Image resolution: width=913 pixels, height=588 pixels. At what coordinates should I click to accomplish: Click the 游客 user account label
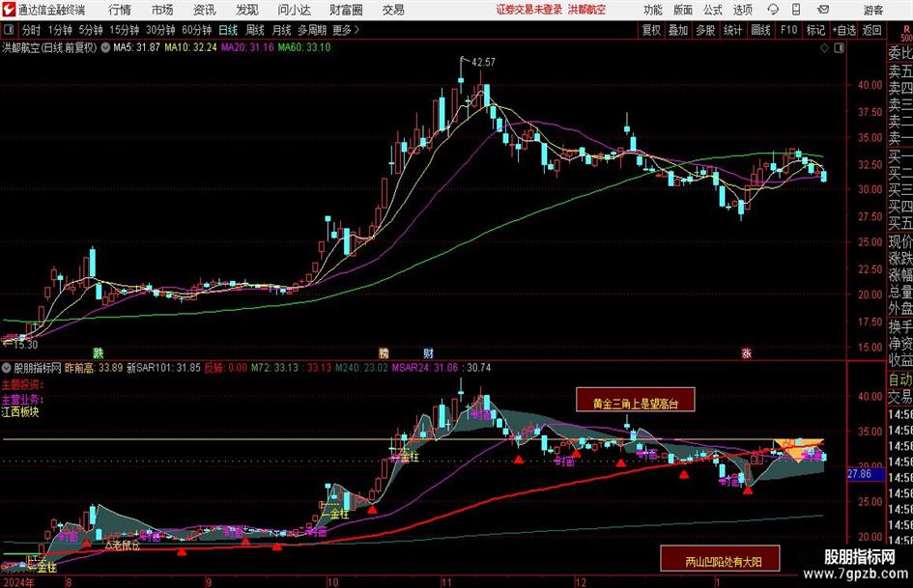(872, 10)
